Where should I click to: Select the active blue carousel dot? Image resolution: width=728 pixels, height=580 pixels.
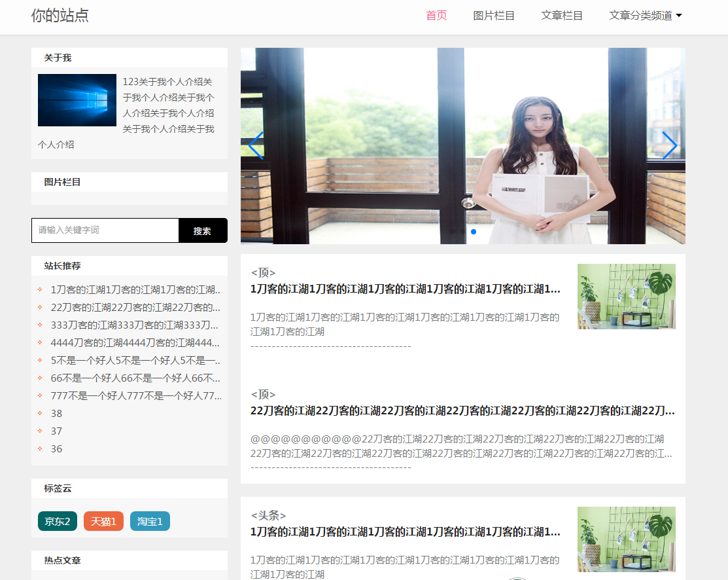click(x=474, y=232)
